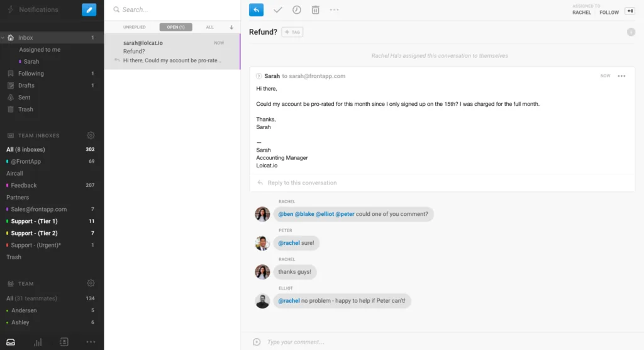This screenshot has height=350, width=644.
Task: Switch to the ALL conversations tab
Action: pyautogui.click(x=210, y=27)
